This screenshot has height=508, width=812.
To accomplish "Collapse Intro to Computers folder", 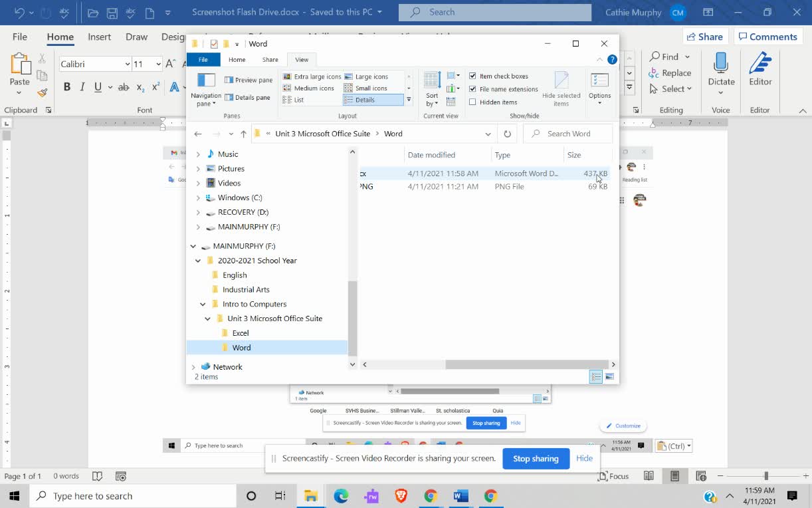I will [203, 305].
